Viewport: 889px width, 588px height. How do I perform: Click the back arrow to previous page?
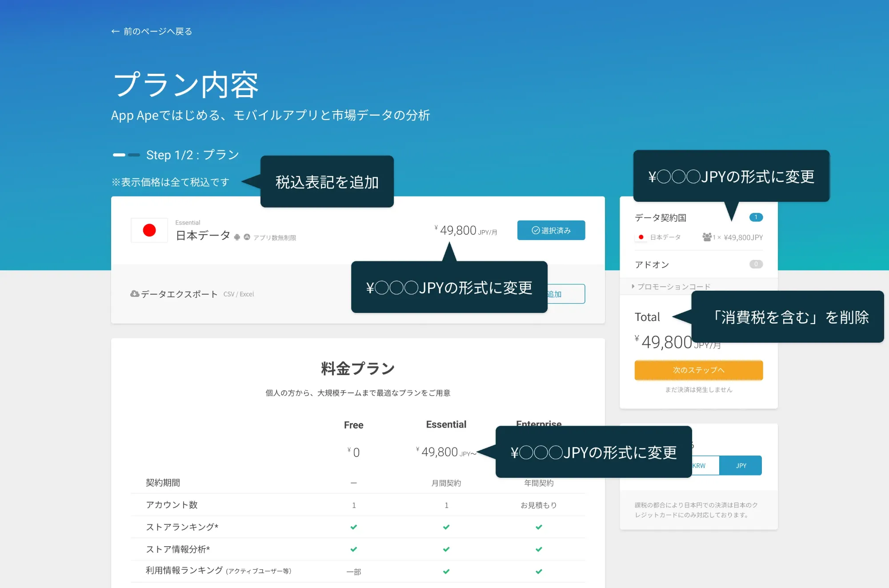pos(115,32)
